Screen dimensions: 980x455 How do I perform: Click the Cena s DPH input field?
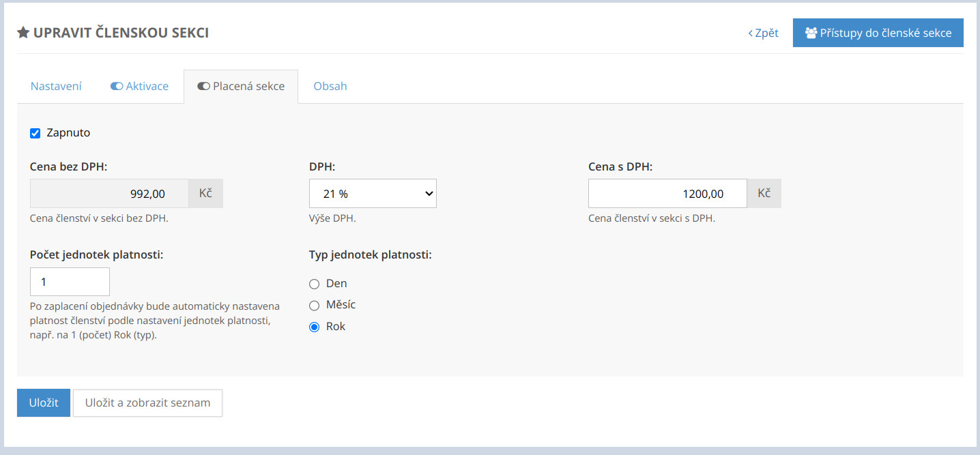tap(667, 194)
